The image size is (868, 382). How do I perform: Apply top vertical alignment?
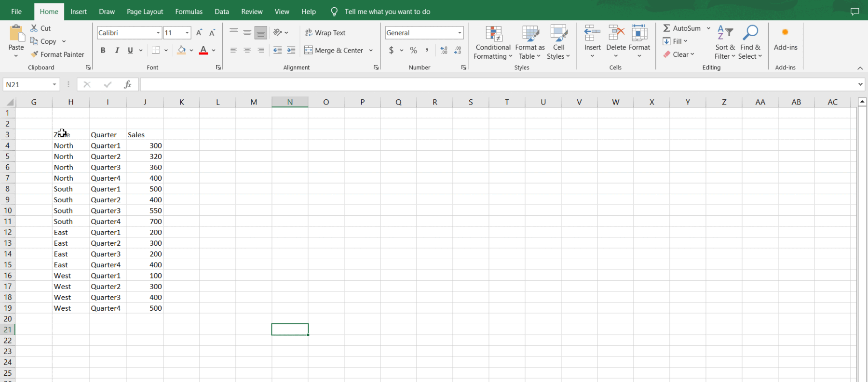(234, 32)
